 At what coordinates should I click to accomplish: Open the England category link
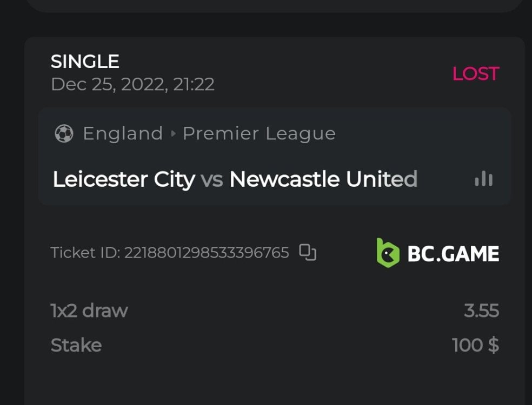[x=123, y=133]
